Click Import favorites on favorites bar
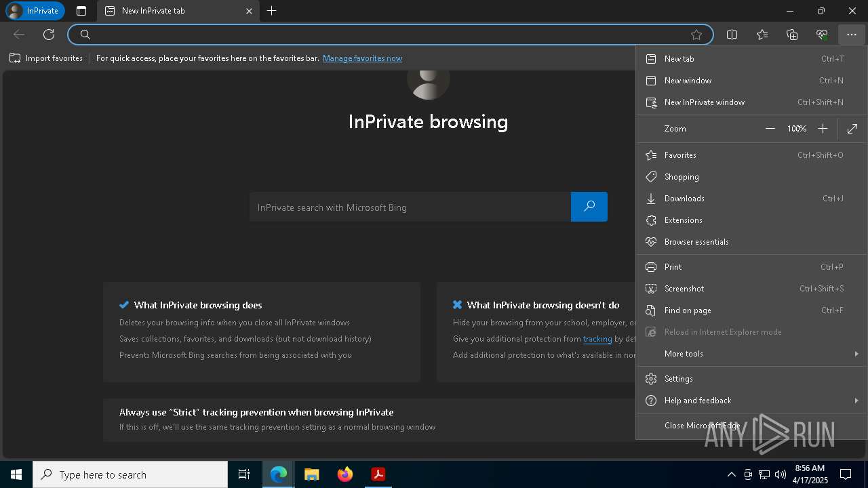Image resolution: width=868 pixels, height=488 pixels. (x=46, y=58)
